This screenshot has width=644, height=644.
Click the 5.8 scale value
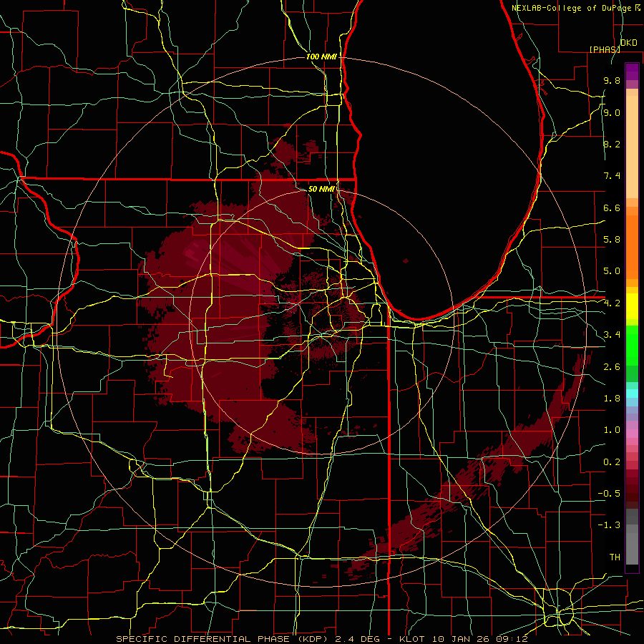[x=612, y=240]
